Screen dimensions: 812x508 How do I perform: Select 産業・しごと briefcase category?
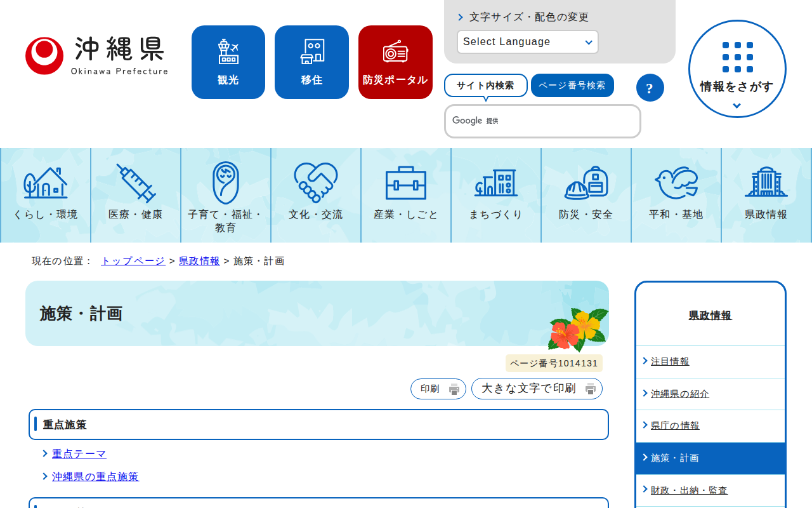pyautogui.click(x=406, y=196)
